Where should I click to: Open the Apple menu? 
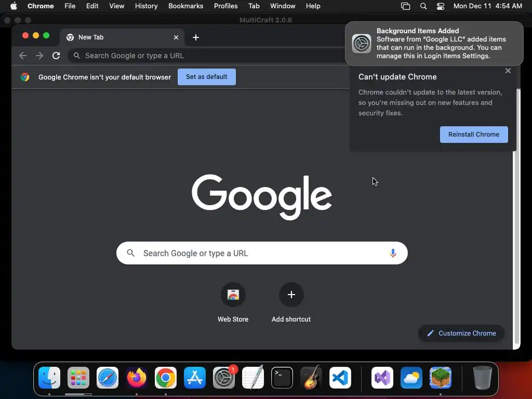tap(14, 6)
